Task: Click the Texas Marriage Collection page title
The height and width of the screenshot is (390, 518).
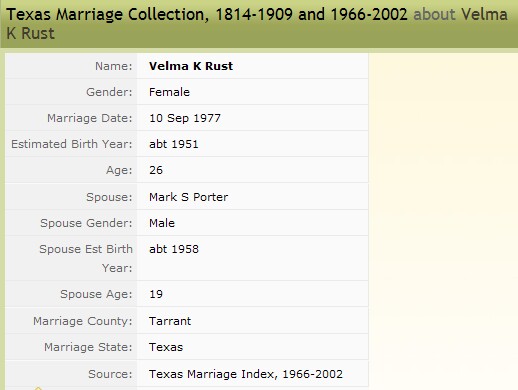Action: (257, 24)
